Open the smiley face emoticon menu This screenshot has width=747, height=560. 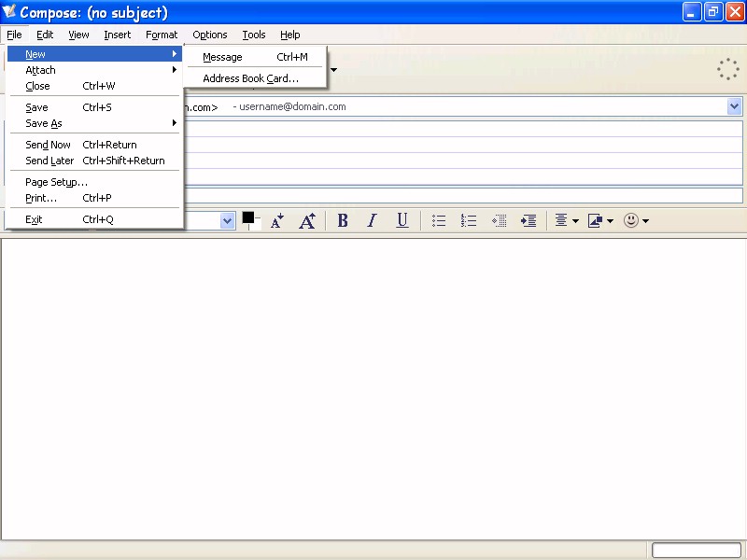click(636, 220)
